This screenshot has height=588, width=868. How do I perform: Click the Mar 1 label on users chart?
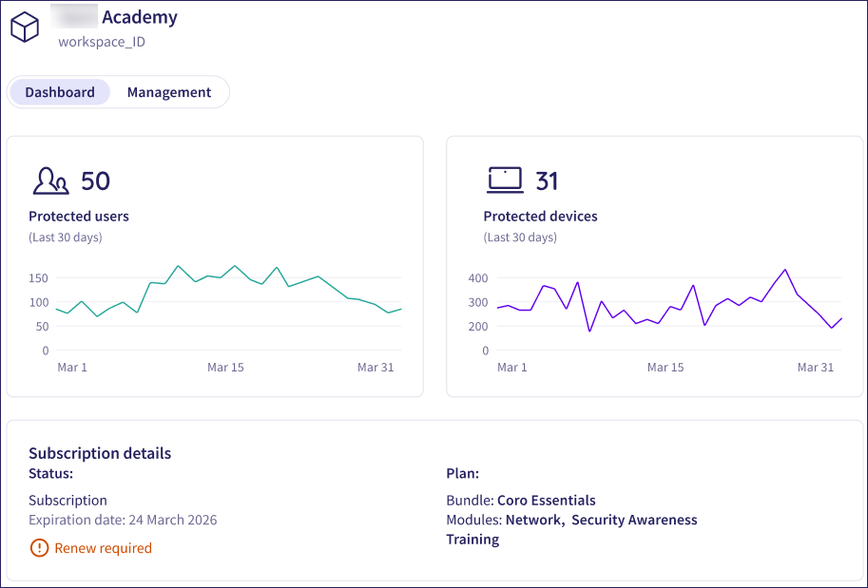pyautogui.click(x=72, y=368)
